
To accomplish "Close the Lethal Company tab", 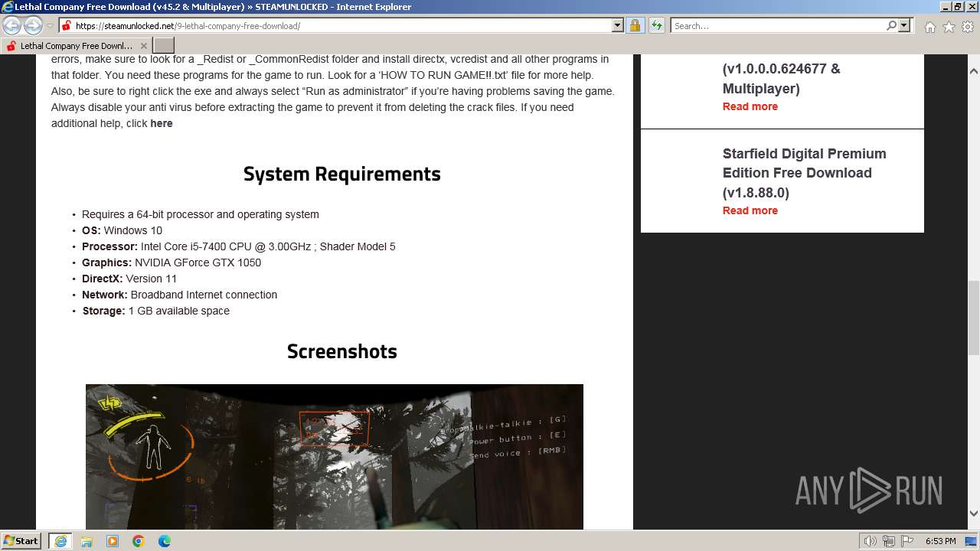I will click(x=143, y=46).
